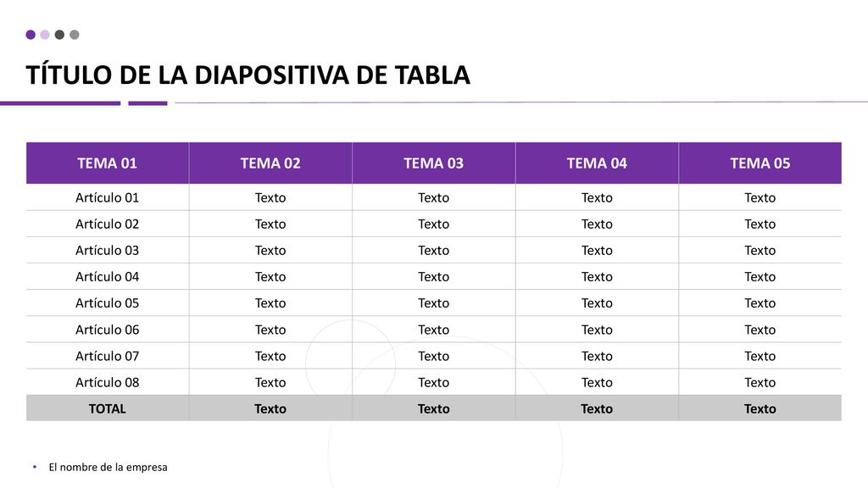Select the TEMA 05 column header
Image resolution: width=868 pixels, height=488 pixels.
pyautogui.click(x=760, y=164)
